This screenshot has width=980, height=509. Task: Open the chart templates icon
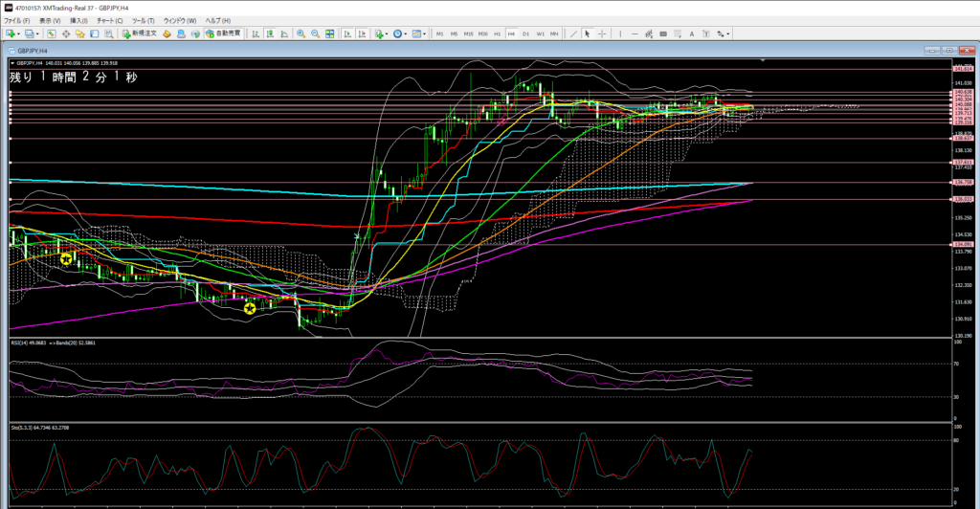point(416,33)
